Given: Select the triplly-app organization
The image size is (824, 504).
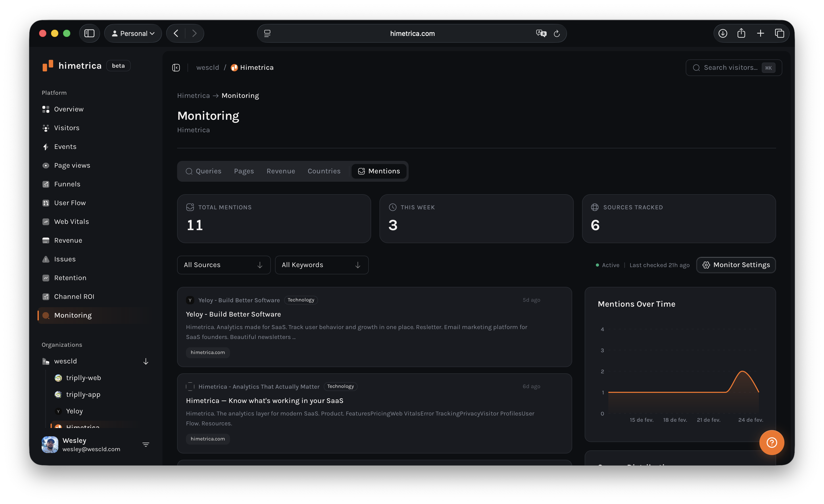Looking at the screenshot, I should [83, 394].
